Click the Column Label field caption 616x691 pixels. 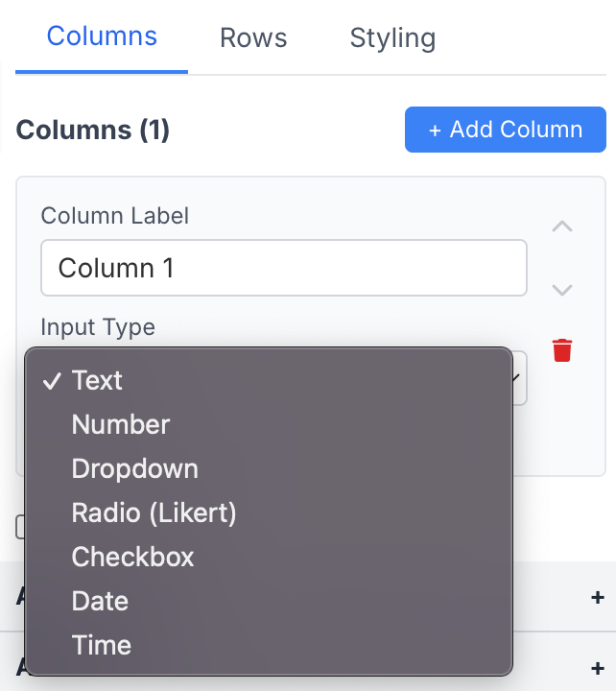point(114,216)
